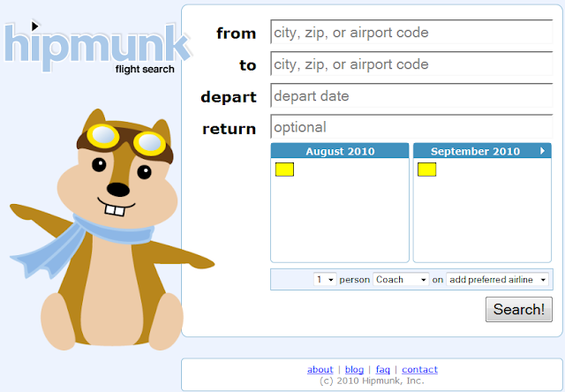Open the faq link
Image resolution: width=565 pixels, height=392 pixels.
coord(382,369)
